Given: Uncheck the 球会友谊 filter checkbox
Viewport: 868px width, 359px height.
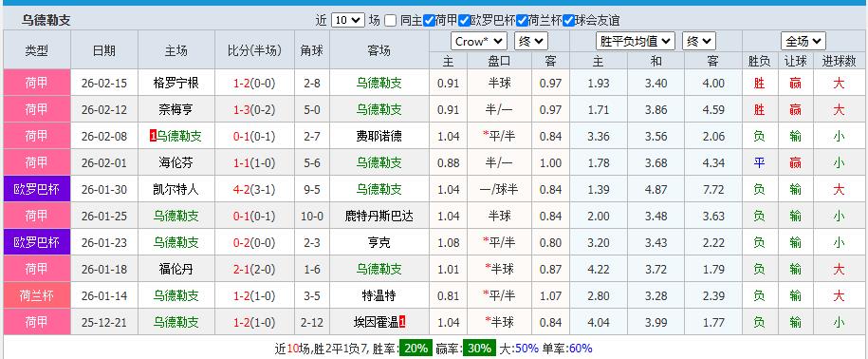Looking at the screenshot, I should point(568,21).
